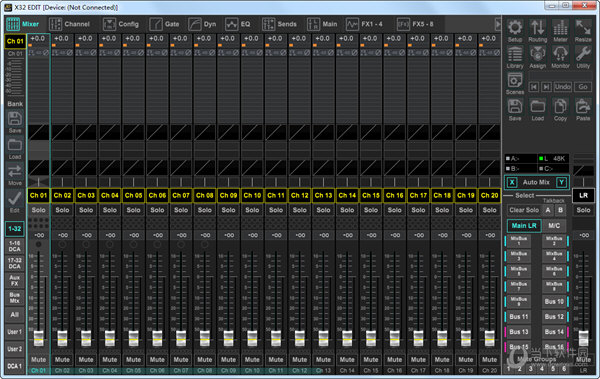The width and height of the screenshot is (600, 379).
Task: Toggle Solo on Ch 12
Action: point(300,210)
